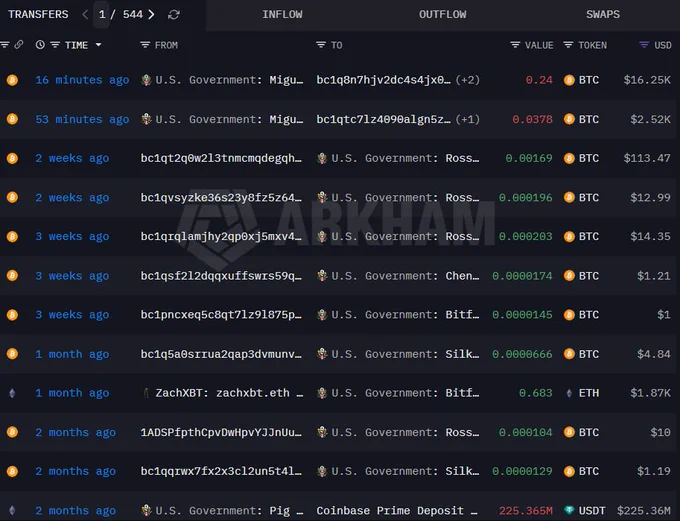Click ETH token icon on 0.683 row

pos(569,393)
